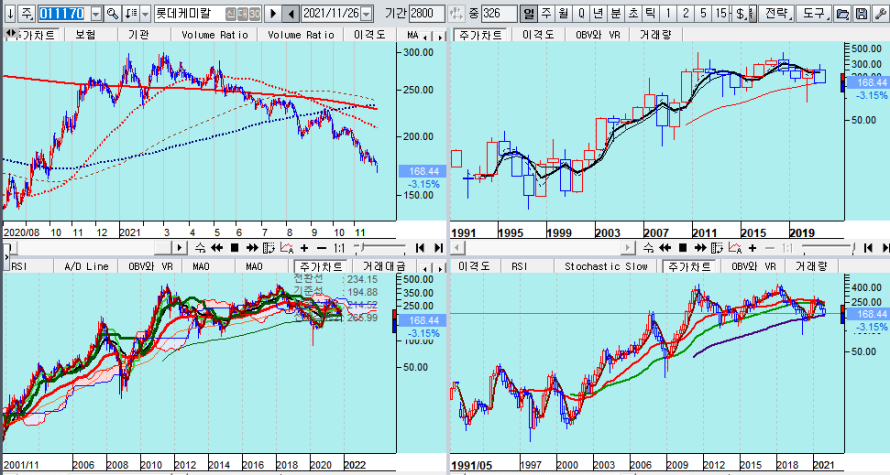The width and height of the screenshot is (890, 475).
Task: Click the forward play arrow icon
Action: (273, 13)
